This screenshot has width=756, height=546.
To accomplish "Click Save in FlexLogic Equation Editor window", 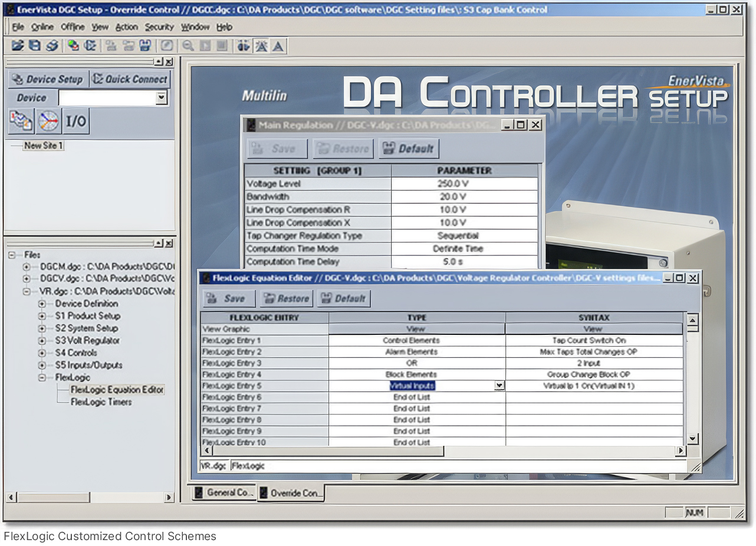I will pyautogui.click(x=229, y=298).
